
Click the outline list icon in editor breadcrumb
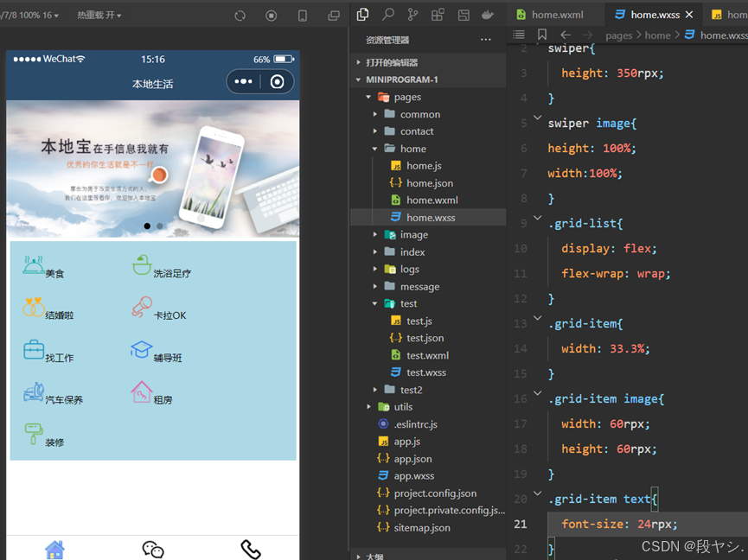point(519,35)
